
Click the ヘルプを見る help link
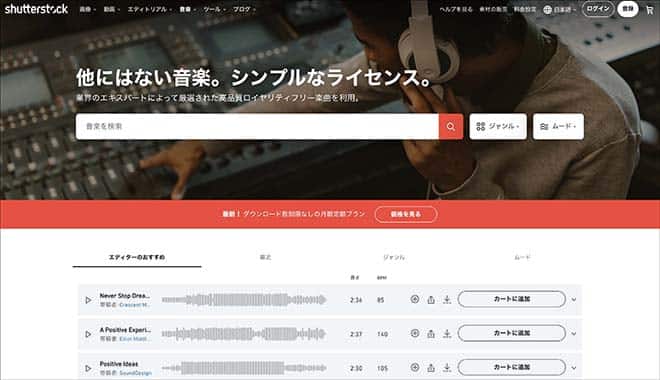pyautogui.click(x=456, y=9)
